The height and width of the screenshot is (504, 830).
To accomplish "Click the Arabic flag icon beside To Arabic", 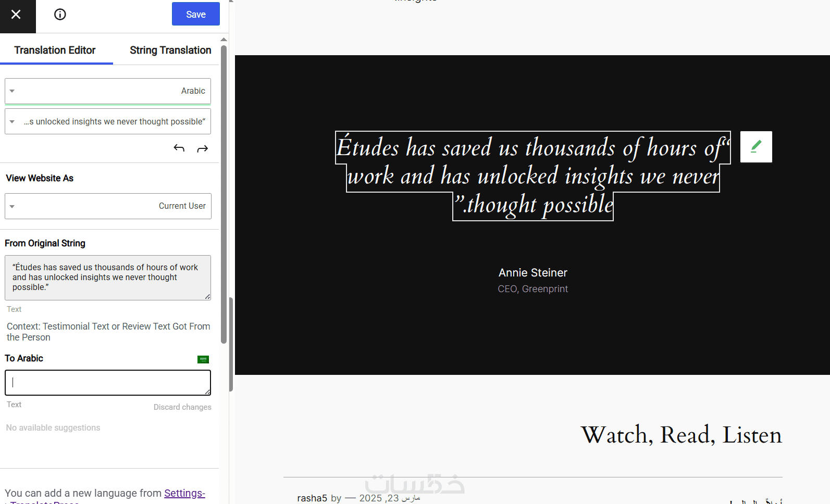I will (203, 359).
